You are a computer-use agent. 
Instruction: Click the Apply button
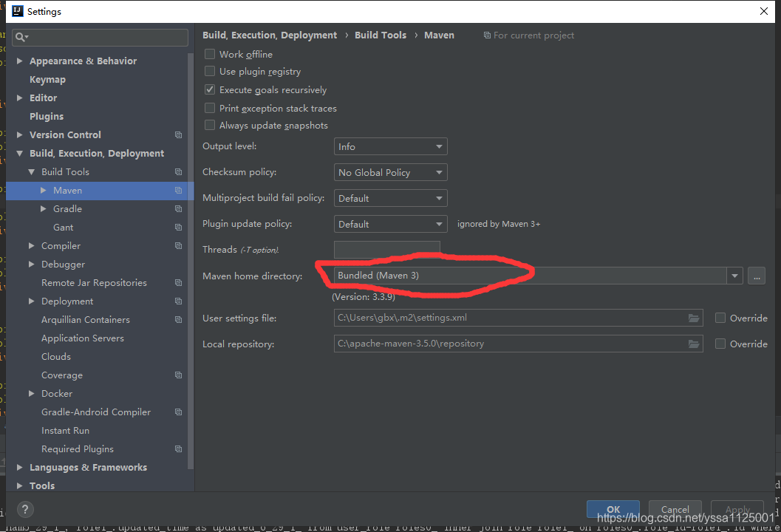pos(737,509)
